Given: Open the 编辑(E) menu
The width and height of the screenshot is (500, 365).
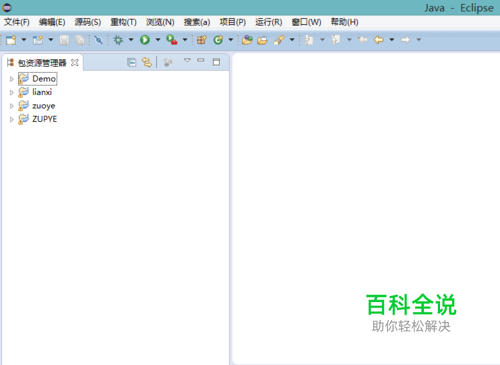Looking at the screenshot, I should tap(52, 22).
